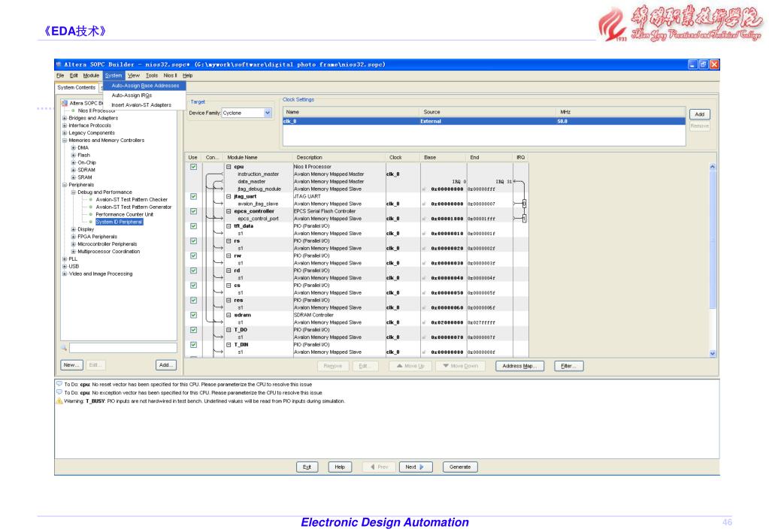The image size is (769, 532).
Task: Select Avalon-ST Test Pattern Checker
Action: 132,200
